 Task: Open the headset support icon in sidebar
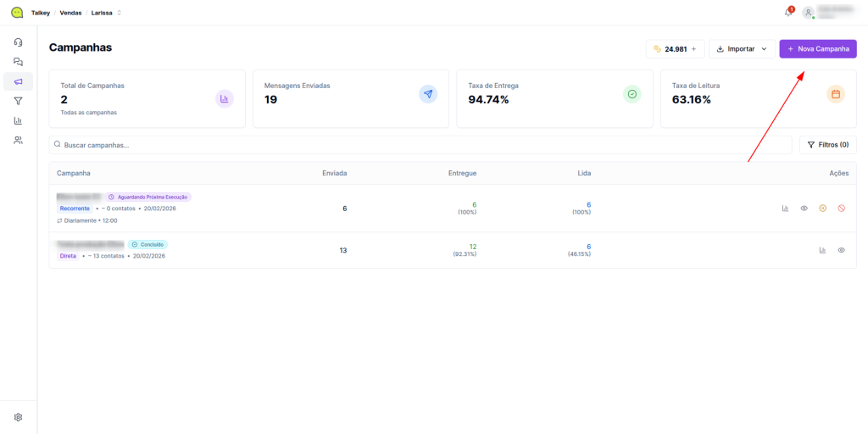click(x=18, y=42)
